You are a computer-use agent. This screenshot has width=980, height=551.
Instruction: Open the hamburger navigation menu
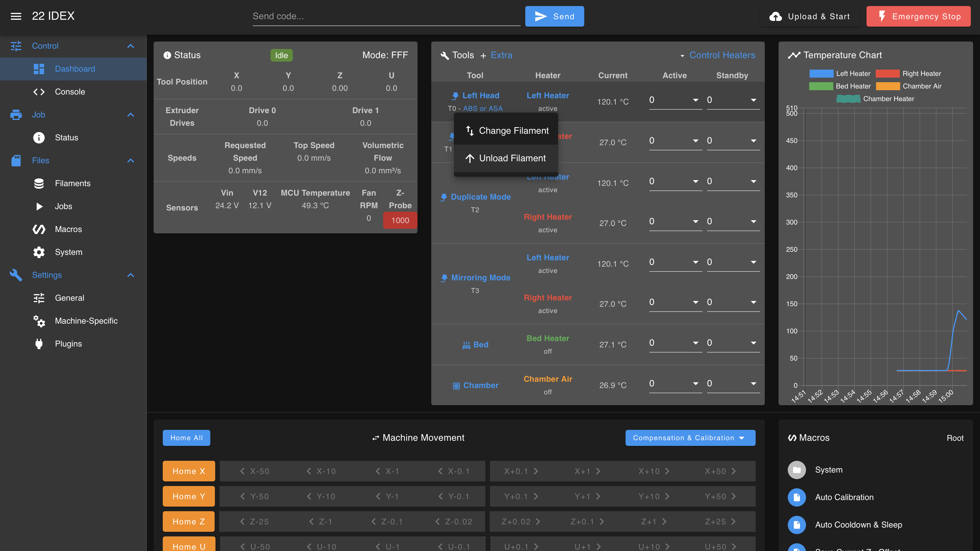tap(16, 16)
